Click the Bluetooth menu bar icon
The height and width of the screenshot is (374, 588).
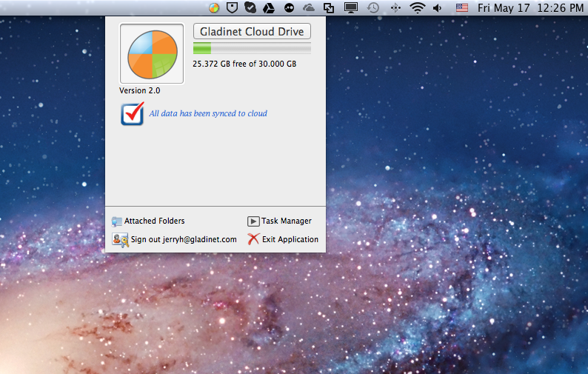point(395,8)
